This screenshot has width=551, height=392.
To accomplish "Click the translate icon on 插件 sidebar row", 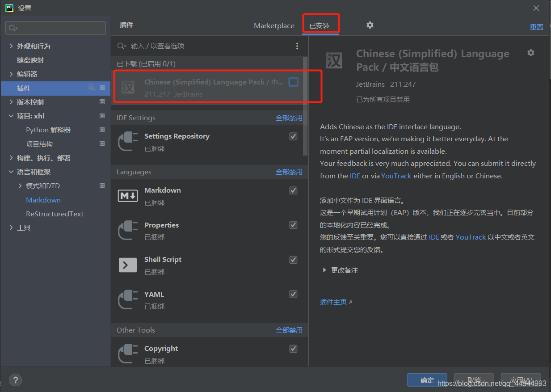I will [x=91, y=88].
